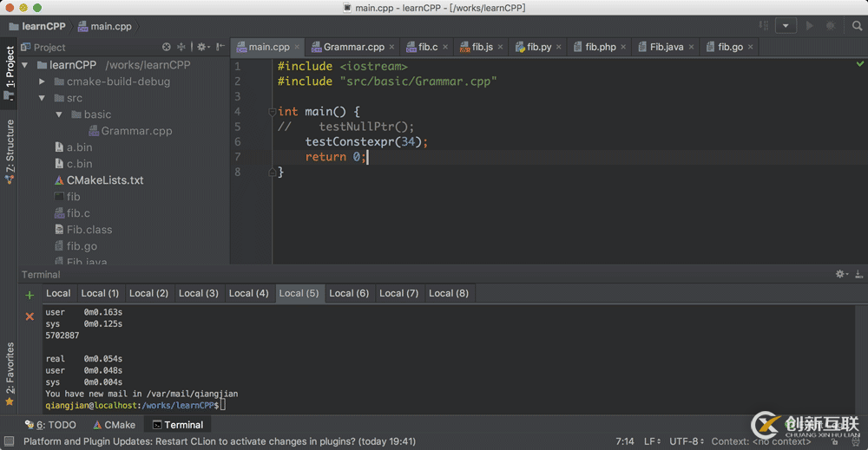Click main.cpp breadcrumb in navigation bar

(105, 26)
